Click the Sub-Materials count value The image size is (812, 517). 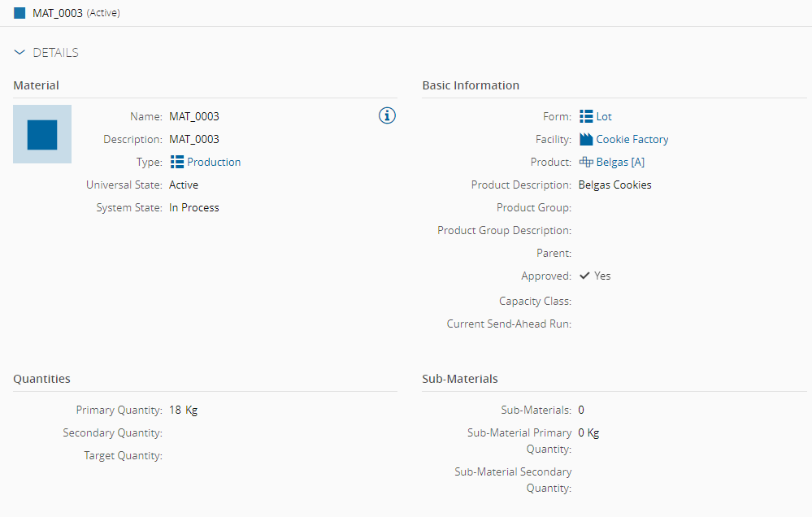582,410
